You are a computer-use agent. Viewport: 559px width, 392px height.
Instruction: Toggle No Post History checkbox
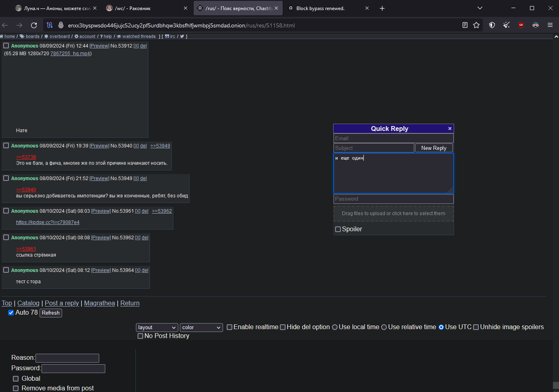140,336
